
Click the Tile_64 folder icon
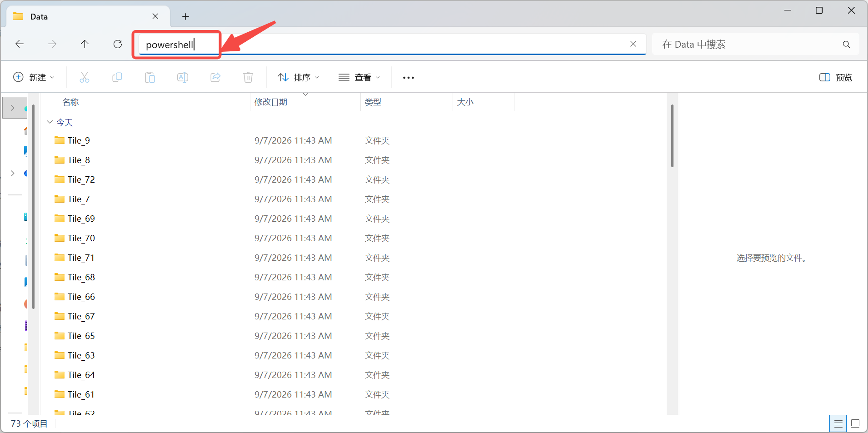[x=60, y=374]
